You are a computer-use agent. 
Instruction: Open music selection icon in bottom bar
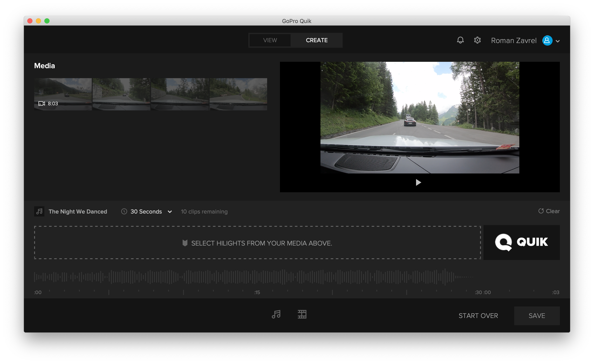click(x=276, y=314)
